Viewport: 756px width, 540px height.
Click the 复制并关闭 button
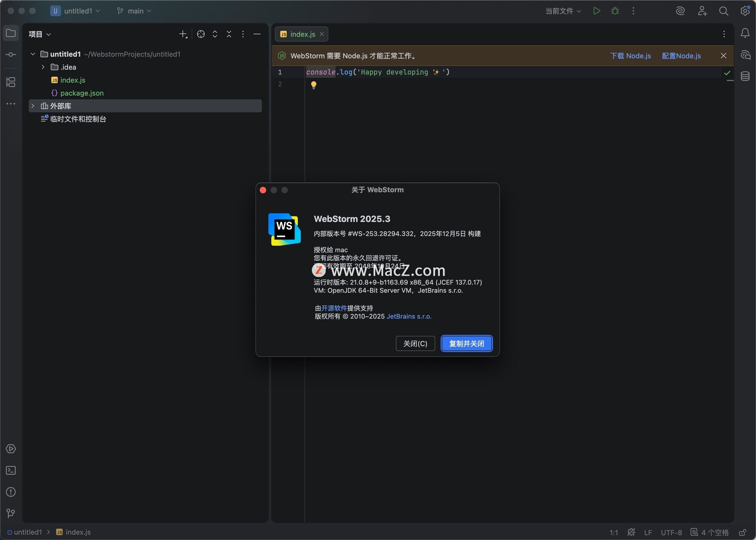(467, 343)
